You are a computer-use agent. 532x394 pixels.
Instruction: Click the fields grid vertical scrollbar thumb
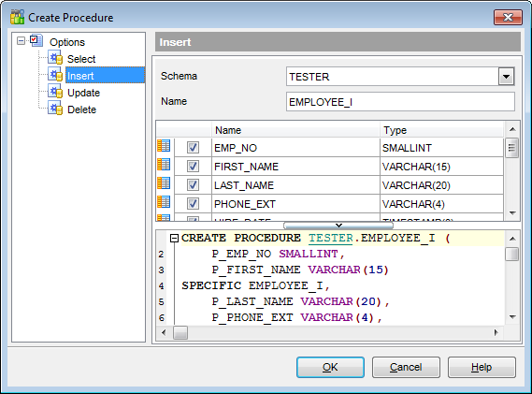(512, 148)
